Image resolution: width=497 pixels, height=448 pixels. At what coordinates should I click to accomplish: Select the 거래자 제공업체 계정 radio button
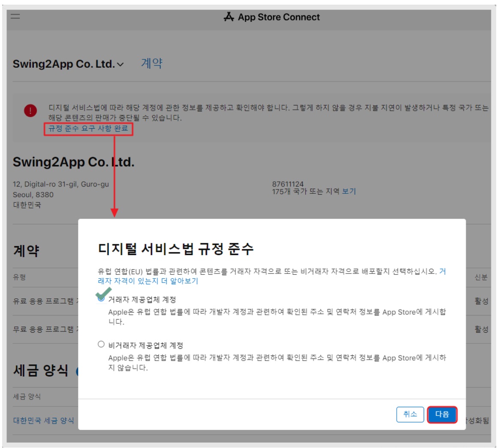(101, 298)
